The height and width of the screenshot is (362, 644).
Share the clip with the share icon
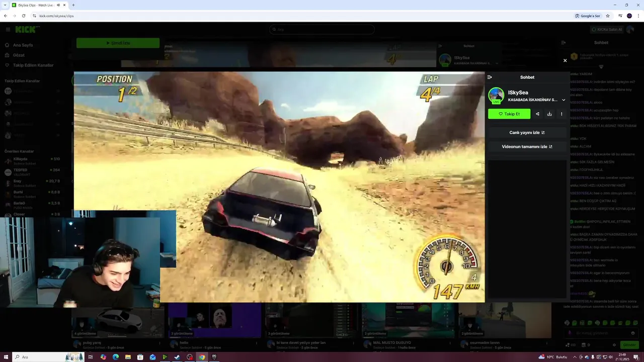click(537, 114)
